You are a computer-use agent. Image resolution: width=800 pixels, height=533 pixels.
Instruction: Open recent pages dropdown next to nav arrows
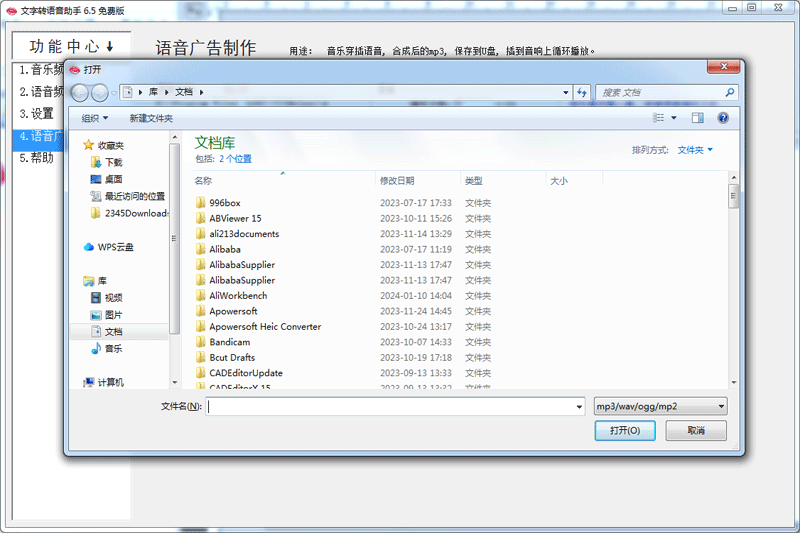pyautogui.click(x=114, y=93)
